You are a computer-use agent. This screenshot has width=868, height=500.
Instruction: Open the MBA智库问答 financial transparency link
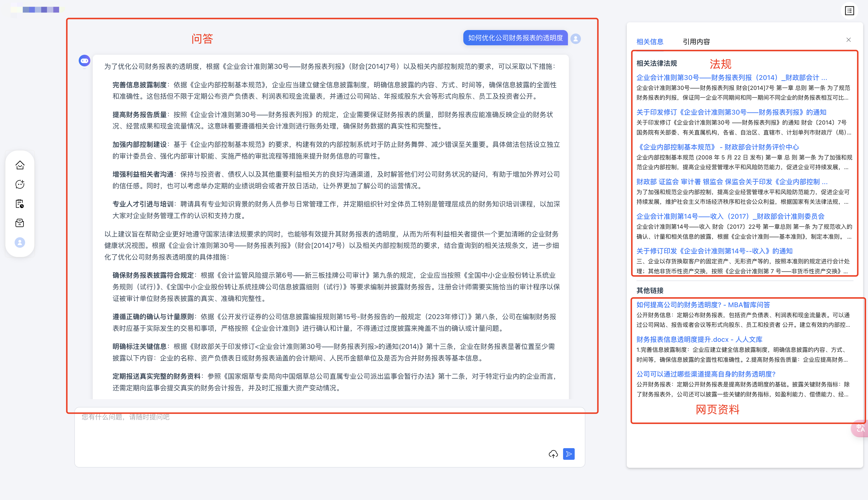click(x=703, y=305)
